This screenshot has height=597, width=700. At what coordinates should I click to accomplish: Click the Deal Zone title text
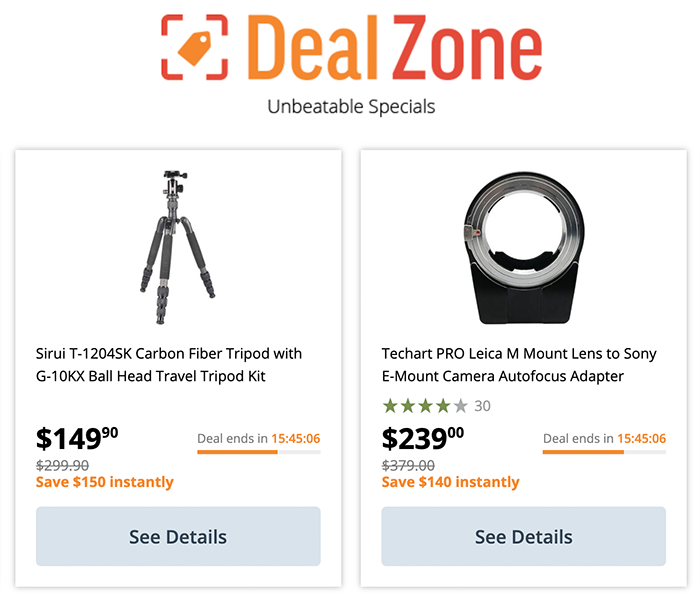395,47
